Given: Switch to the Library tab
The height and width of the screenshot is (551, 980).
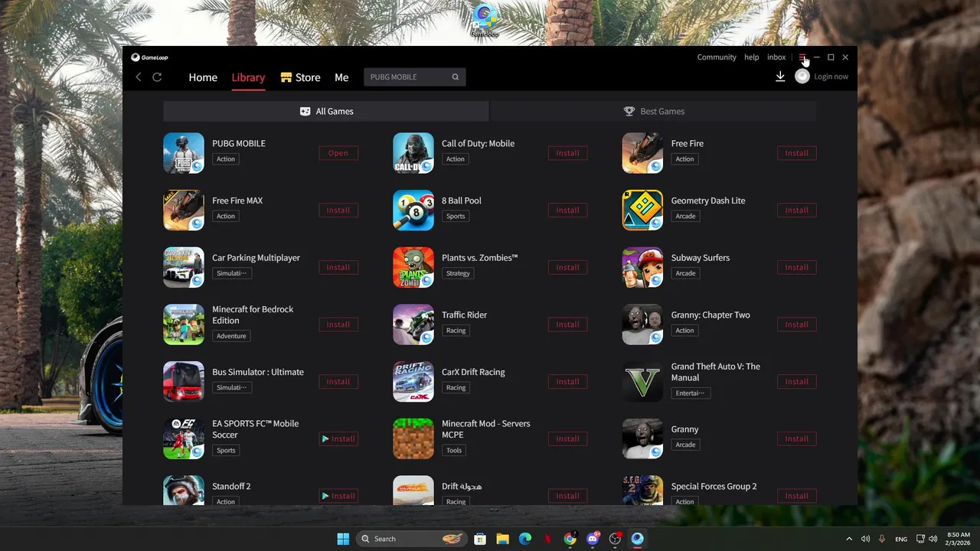Looking at the screenshot, I should (248, 77).
